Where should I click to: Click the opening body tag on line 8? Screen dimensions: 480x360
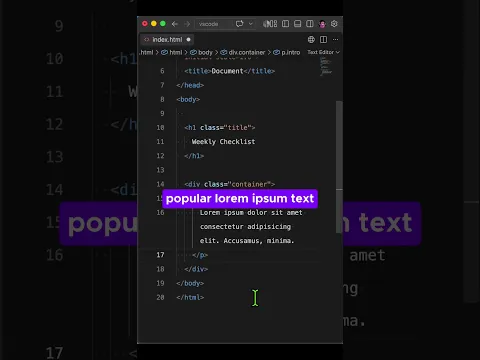click(x=188, y=99)
